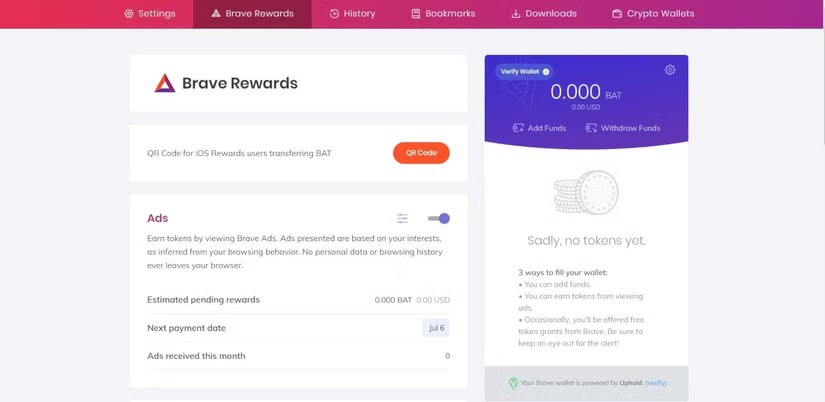This screenshot has height=402, width=825.
Task: Go to the Bookmarks tab
Action: pyautogui.click(x=443, y=14)
